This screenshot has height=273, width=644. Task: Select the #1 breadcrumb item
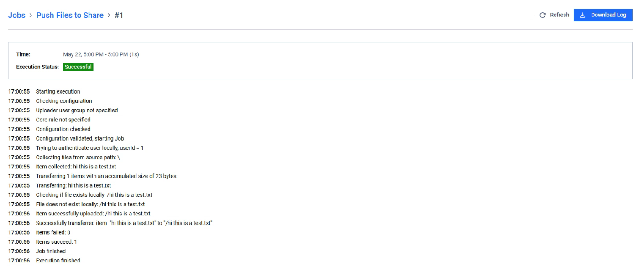click(119, 15)
